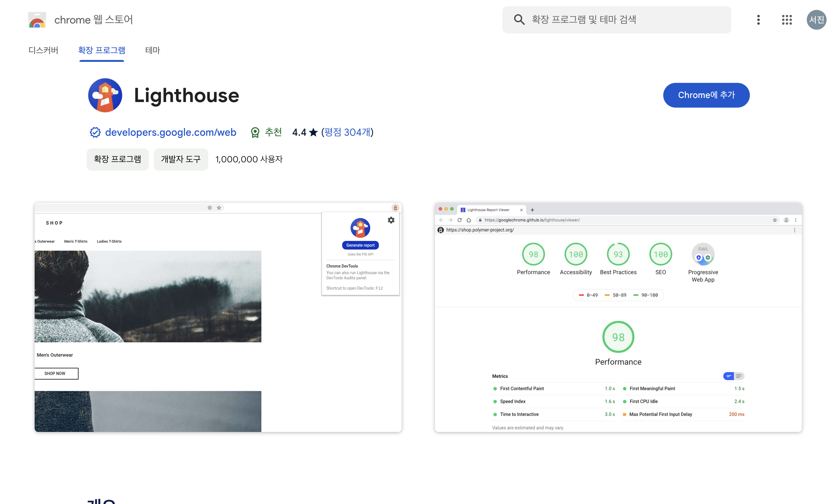
Task: Click the 추천 featured badge icon
Action: point(255,132)
